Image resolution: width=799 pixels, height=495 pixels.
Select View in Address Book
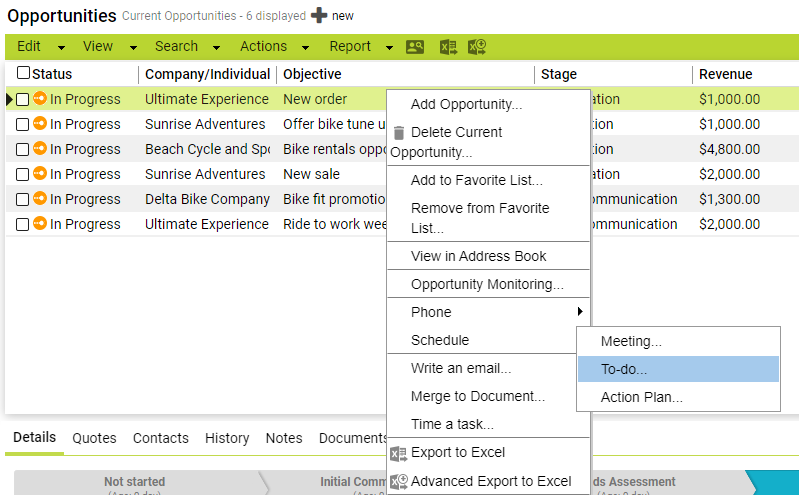point(488,256)
